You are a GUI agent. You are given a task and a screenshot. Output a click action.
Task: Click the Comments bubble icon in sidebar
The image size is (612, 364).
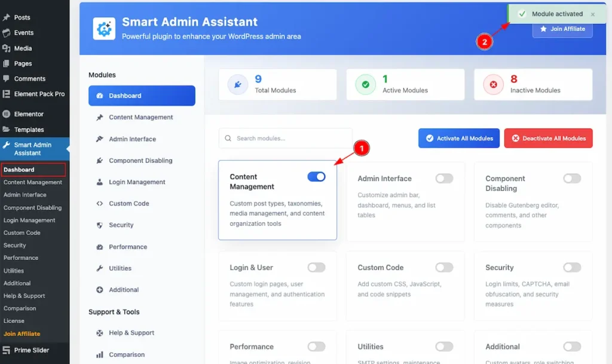coord(6,78)
